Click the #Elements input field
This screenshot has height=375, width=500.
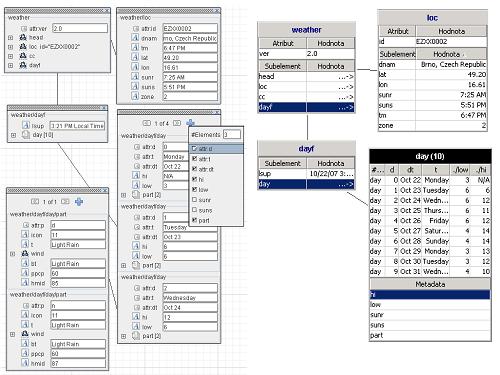232,134
